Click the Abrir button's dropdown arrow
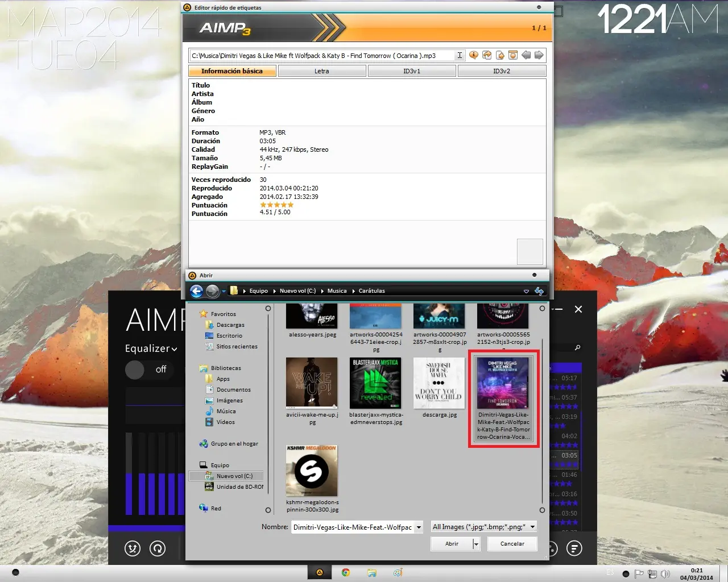 tap(477, 544)
